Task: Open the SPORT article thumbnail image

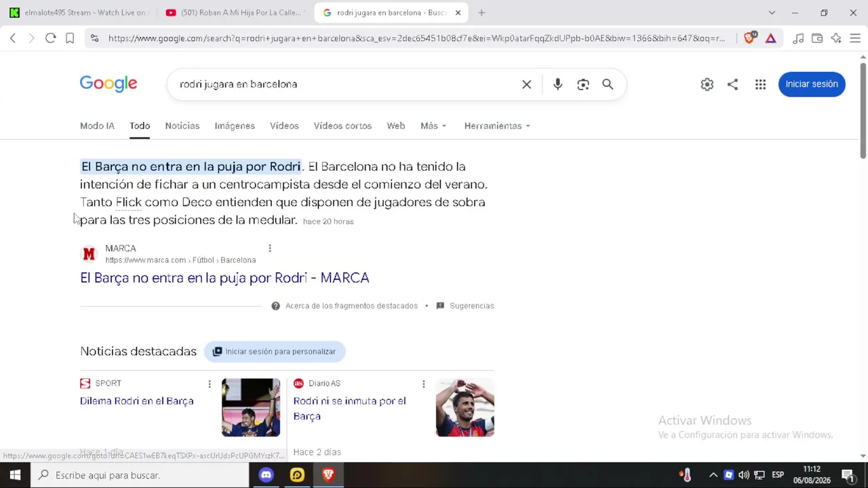Action: tap(251, 407)
